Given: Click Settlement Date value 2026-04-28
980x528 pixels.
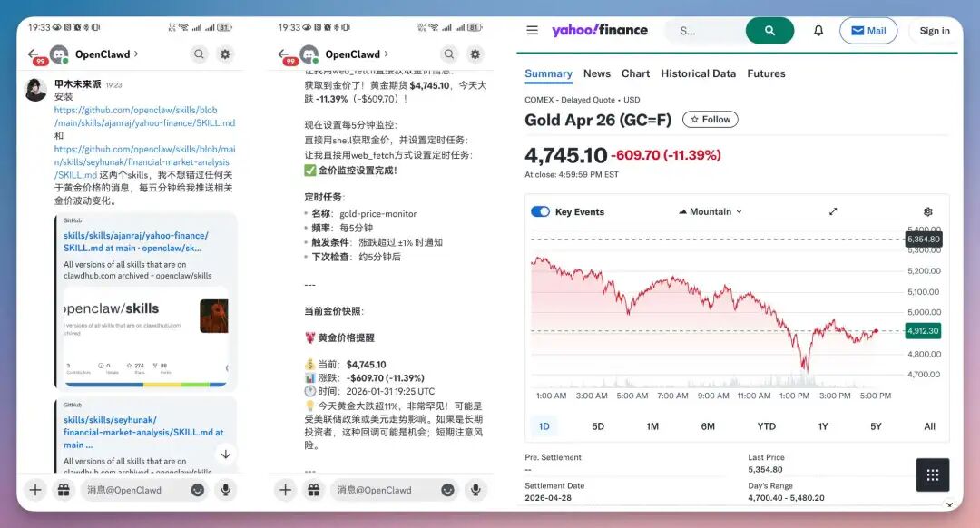Looking at the screenshot, I should click(548, 498).
